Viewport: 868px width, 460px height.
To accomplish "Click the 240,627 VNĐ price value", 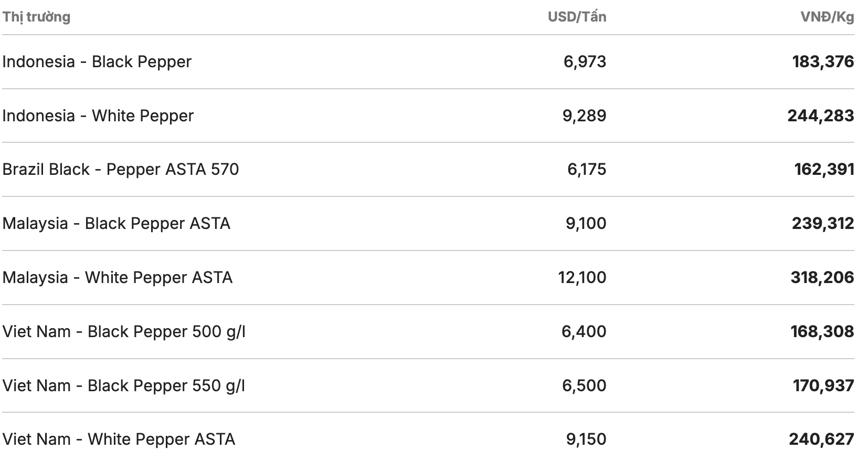I will (x=821, y=439).
